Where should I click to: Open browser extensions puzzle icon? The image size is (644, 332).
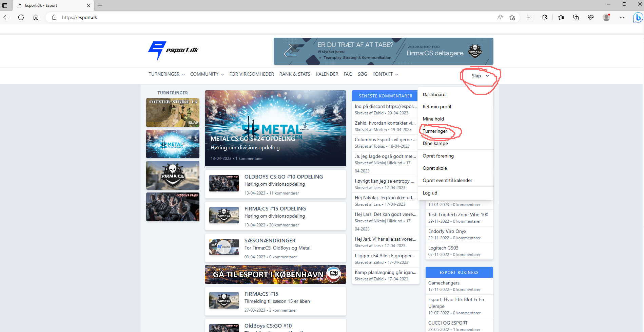pyautogui.click(x=544, y=17)
